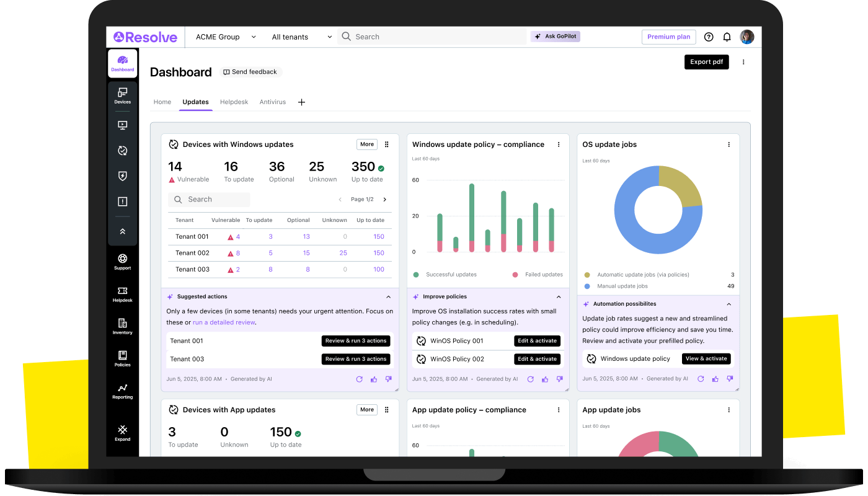868x496 pixels.
Task: Click the top Search field
Action: [432, 37]
